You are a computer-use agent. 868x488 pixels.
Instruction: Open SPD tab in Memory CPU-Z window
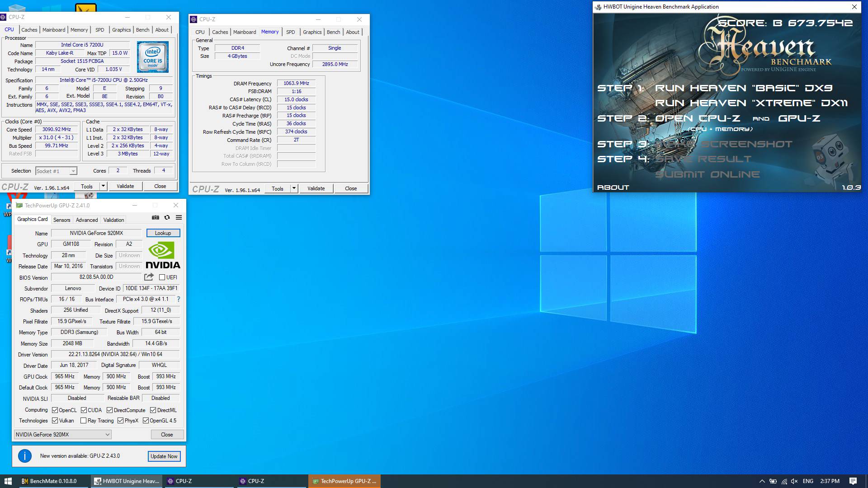(x=291, y=32)
